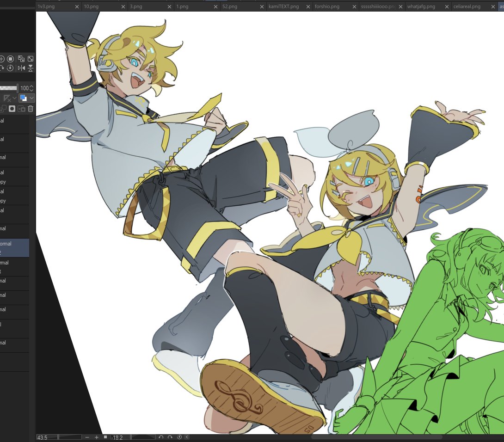Collapse the status bar controls chevron
The height and width of the screenshot is (442, 504).
[x=187, y=437]
